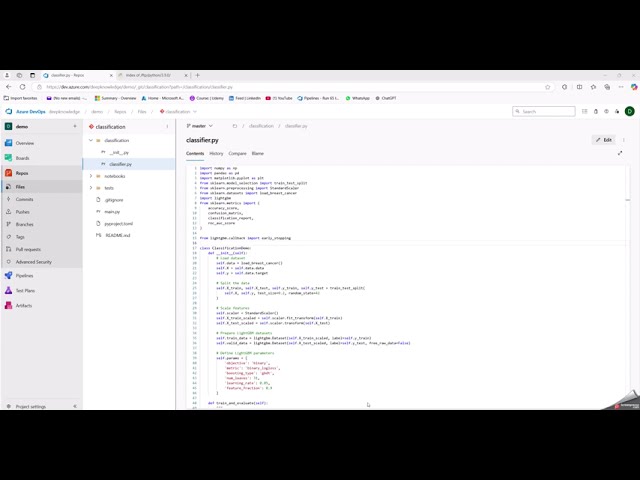Image resolution: width=640 pixels, height=480 pixels.
Task: Open the Copilot icon in browser toolbar
Action: click(x=634, y=87)
